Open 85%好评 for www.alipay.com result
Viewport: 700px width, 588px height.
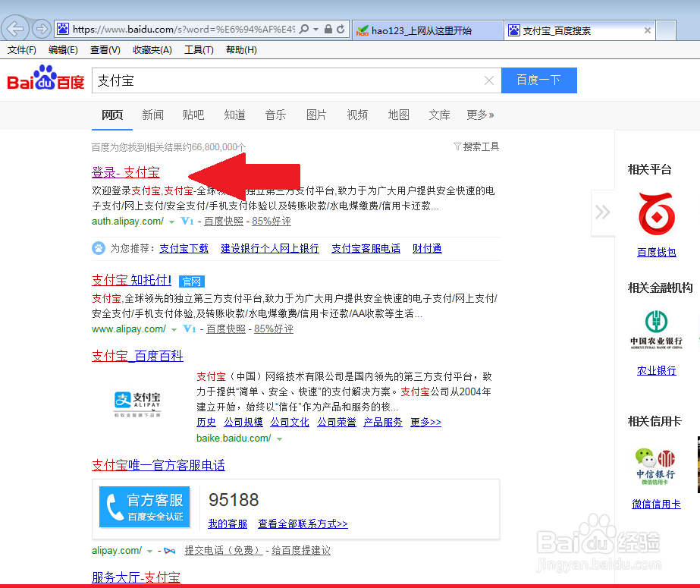274,329
